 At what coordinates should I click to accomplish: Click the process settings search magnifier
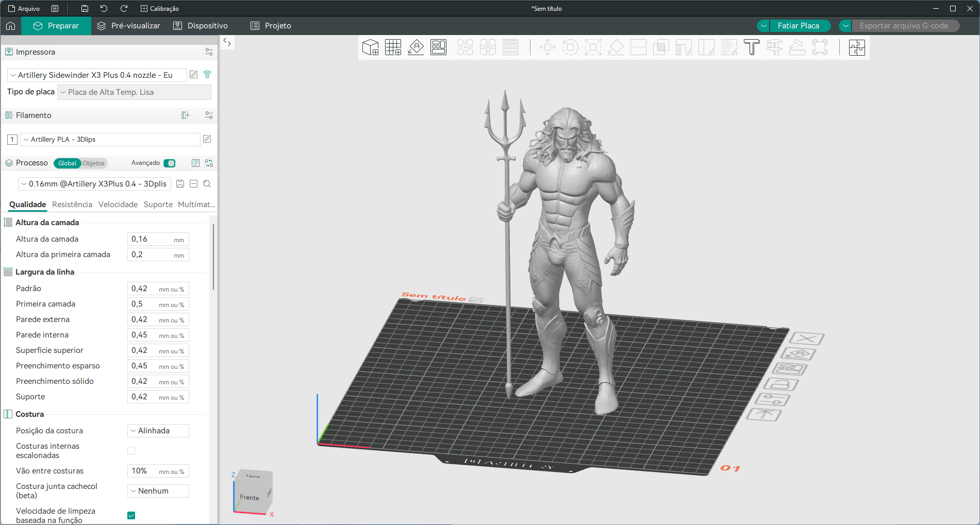pyautogui.click(x=207, y=184)
